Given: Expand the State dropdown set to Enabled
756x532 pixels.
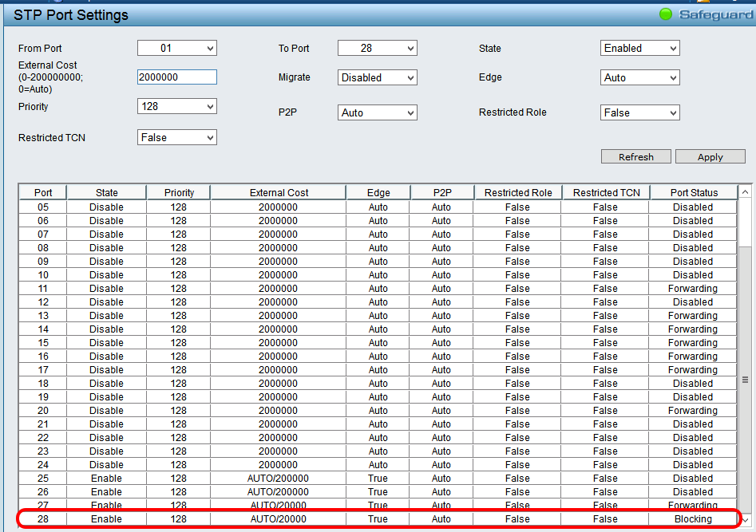Looking at the screenshot, I should pos(639,49).
